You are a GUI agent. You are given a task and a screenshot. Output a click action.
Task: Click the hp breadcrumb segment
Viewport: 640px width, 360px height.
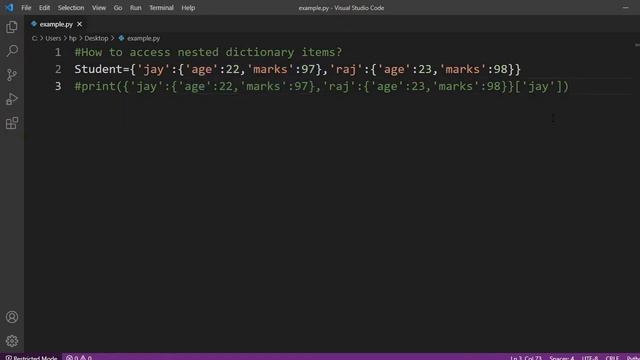(x=73, y=38)
